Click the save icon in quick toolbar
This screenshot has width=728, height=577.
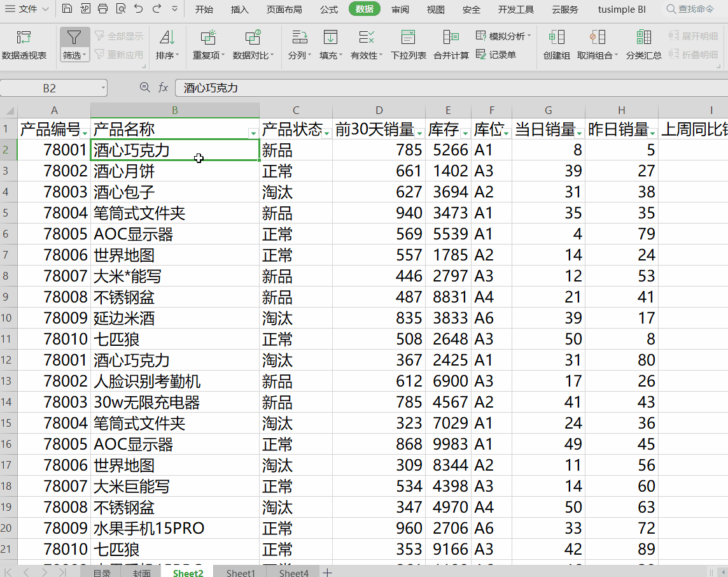tap(67, 9)
